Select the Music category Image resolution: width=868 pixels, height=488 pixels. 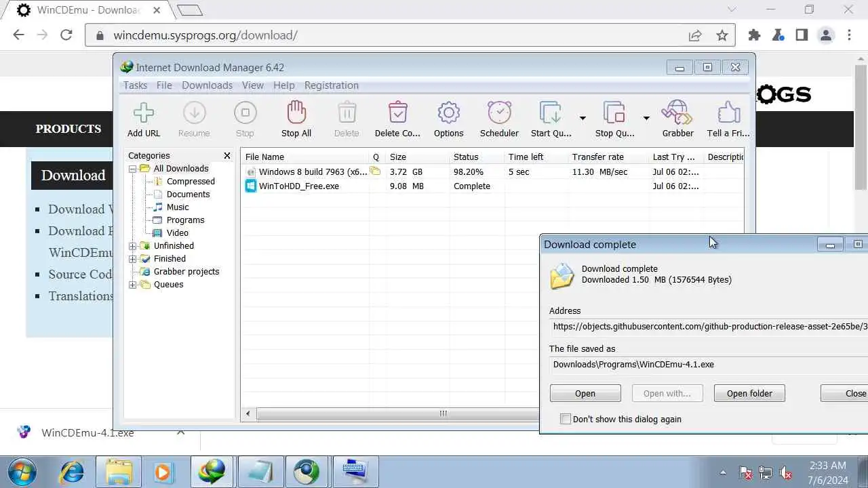[x=178, y=207]
